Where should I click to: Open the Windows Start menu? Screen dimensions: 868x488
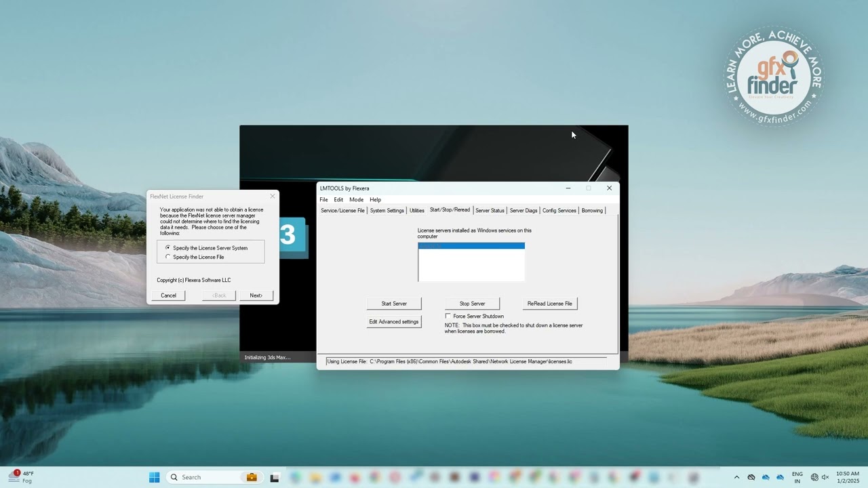click(154, 477)
